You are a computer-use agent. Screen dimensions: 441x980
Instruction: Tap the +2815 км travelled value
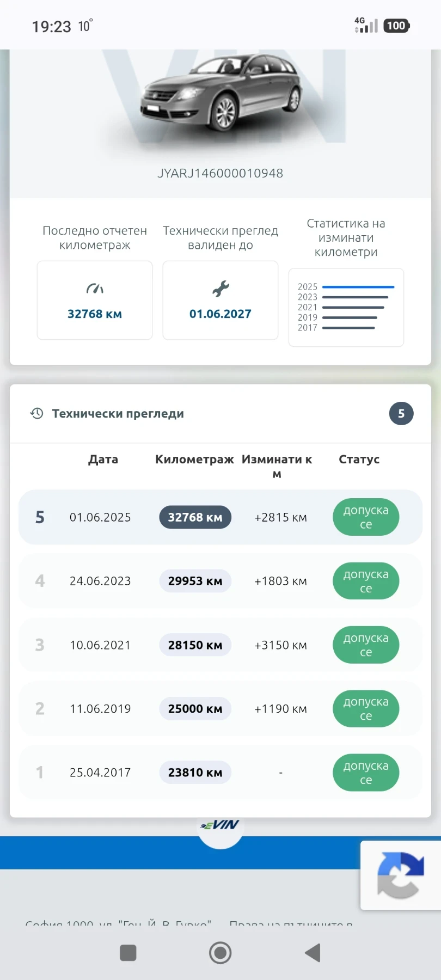pos(281,517)
